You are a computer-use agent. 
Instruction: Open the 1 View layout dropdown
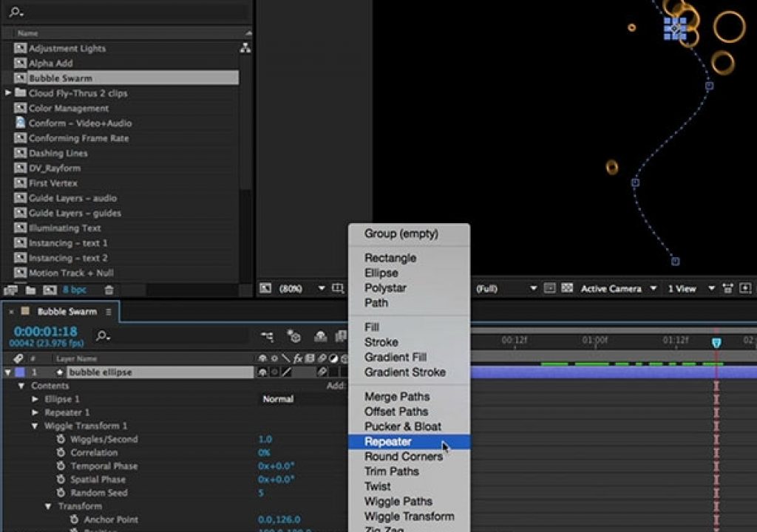pyautogui.click(x=690, y=288)
